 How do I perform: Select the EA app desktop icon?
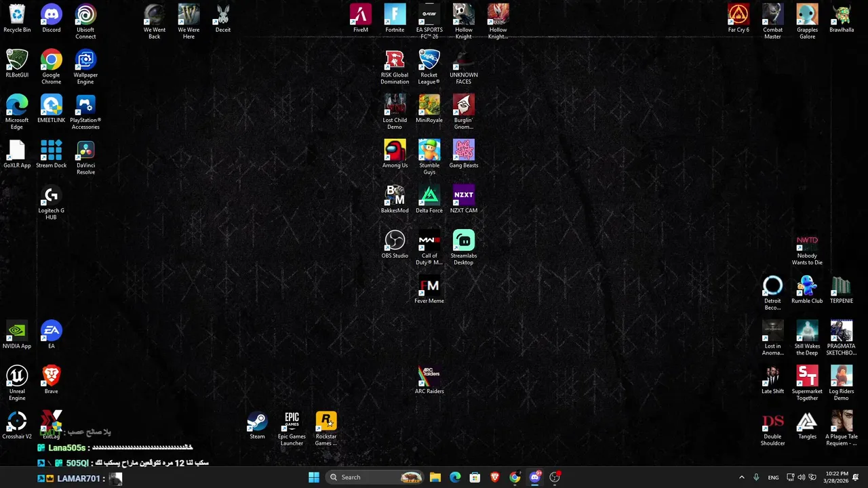click(52, 335)
